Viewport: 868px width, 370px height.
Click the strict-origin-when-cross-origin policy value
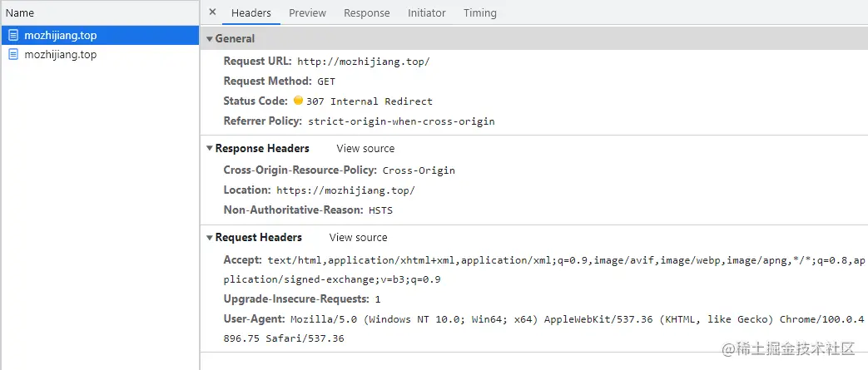[401, 121]
